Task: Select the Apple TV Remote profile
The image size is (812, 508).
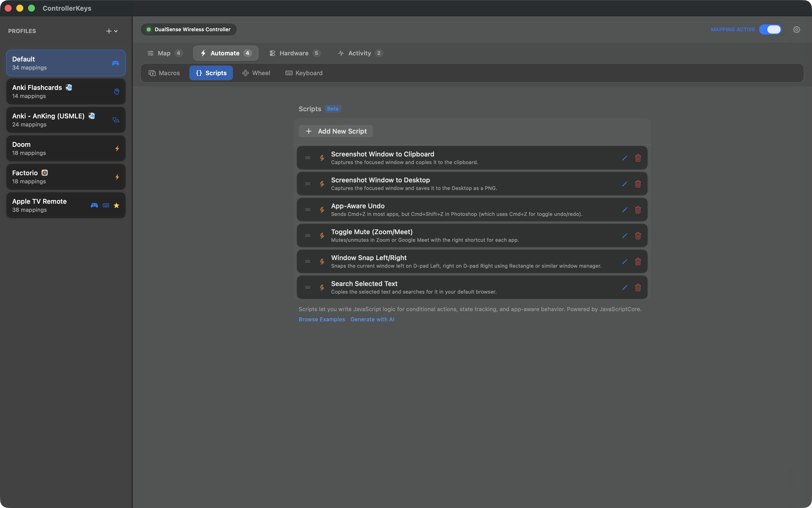Action: (x=66, y=205)
